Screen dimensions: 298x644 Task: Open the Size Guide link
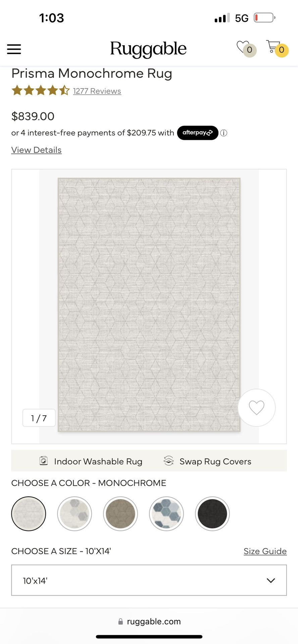[265, 551]
